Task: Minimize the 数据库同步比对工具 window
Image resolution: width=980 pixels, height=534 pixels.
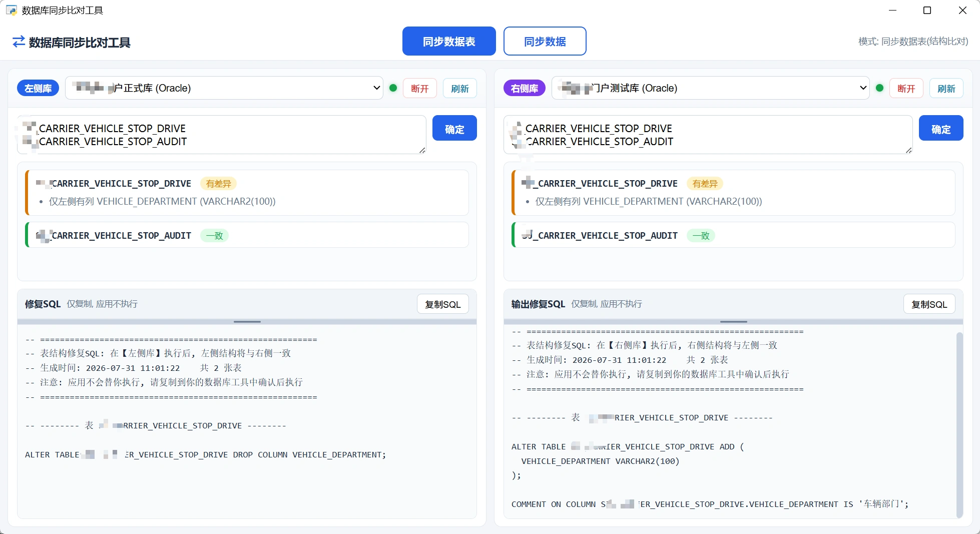Action: (892, 10)
